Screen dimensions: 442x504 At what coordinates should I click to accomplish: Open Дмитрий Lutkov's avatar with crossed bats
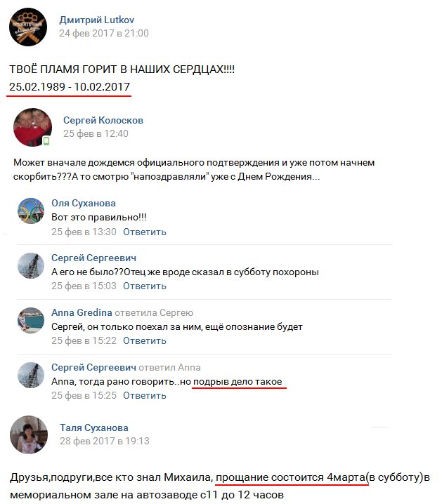click(x=28, y=27)
